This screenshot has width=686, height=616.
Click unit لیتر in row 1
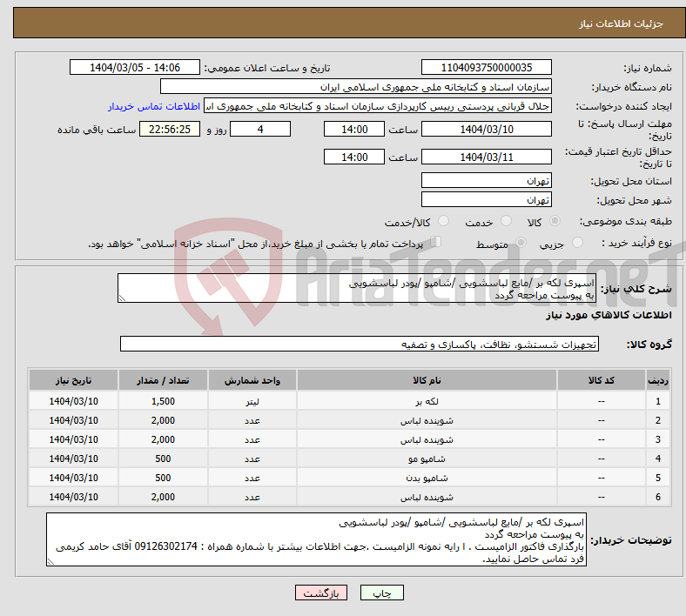click(x=252, y=401)
